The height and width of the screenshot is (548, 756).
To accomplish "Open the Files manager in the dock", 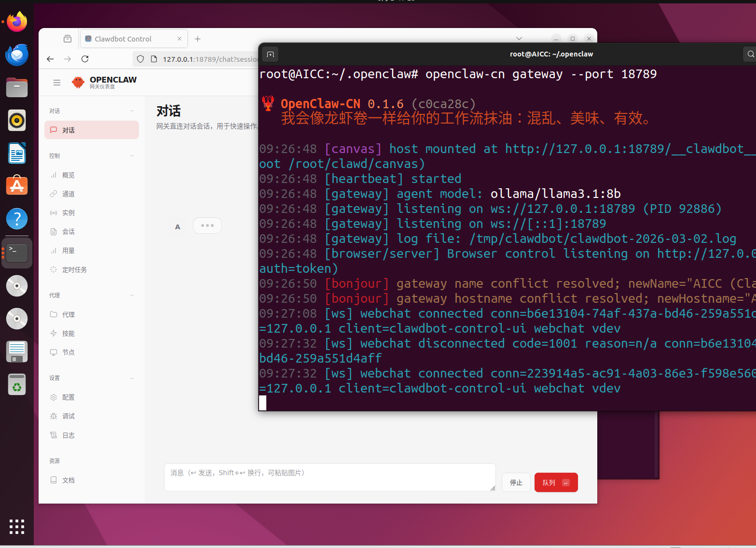I will [x=17, y=87].
